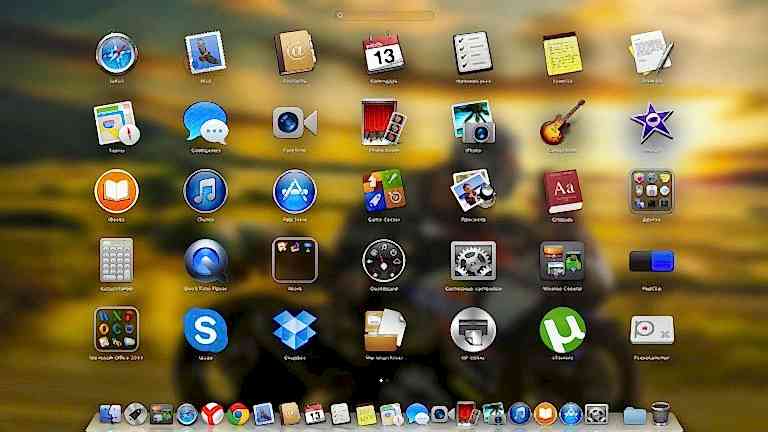Launch Skype from Launchpad
The height and width of the screenshot is (432, 768).
pyautogui.click(x=205, y=328)
